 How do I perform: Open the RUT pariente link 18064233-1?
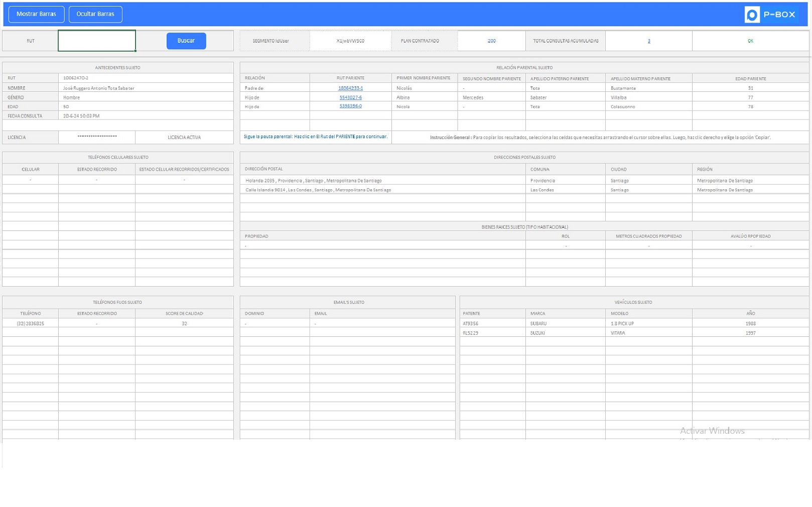click(350, 87)
